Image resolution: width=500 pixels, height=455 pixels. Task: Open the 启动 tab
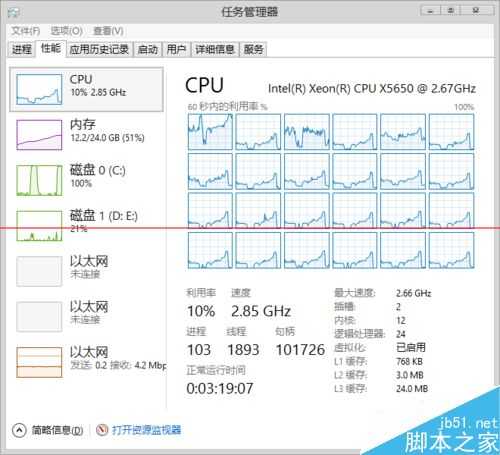[148, 50]
